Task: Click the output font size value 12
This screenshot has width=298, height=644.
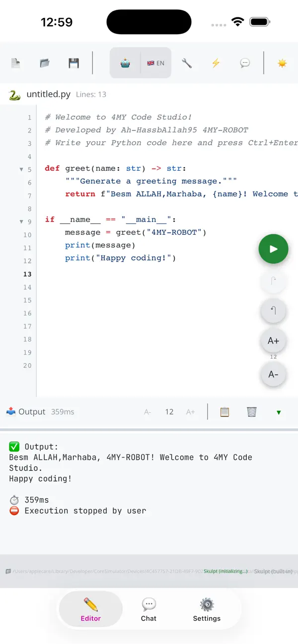Action: pos(169,412)
